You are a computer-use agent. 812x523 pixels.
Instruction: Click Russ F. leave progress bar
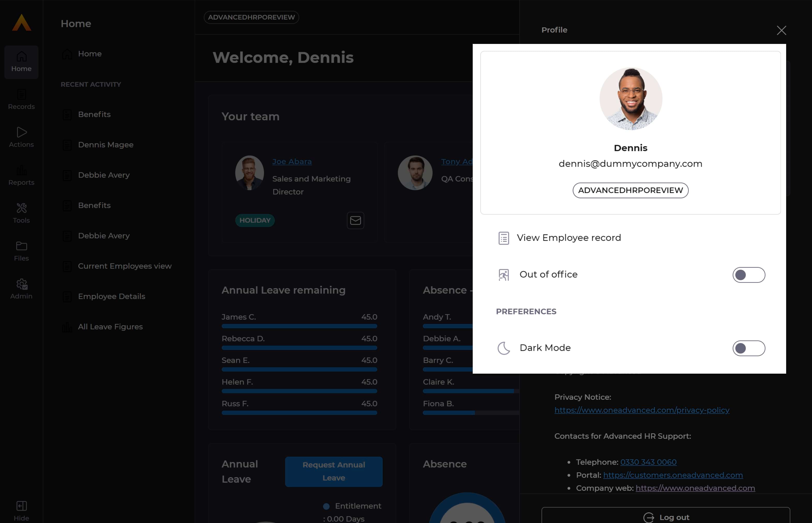pos(299,413)
